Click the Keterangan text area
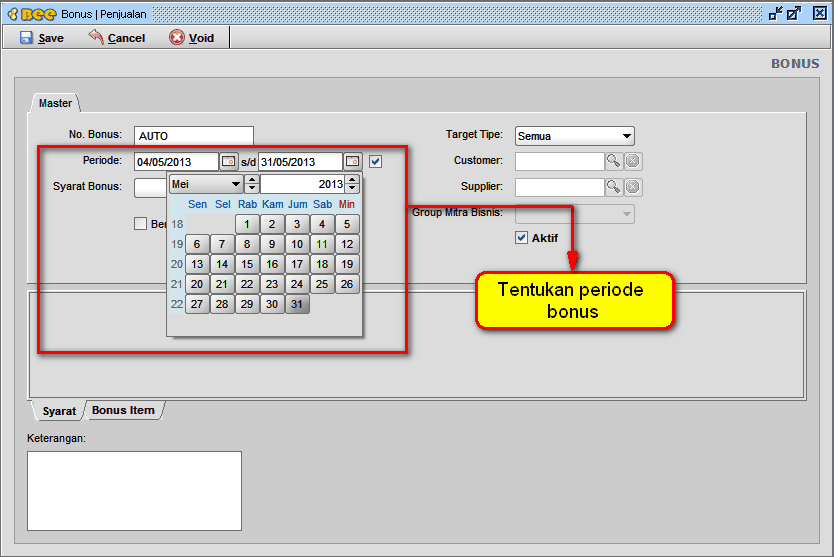 135,491
